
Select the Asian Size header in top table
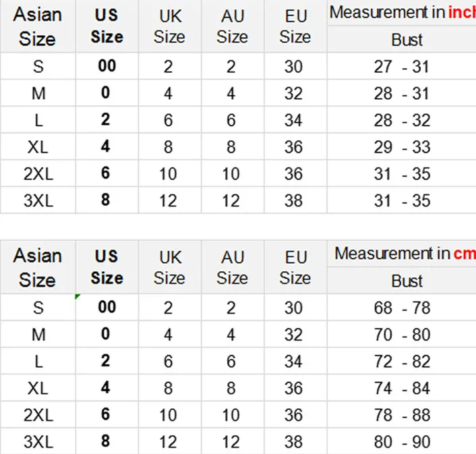pos(38,26)
